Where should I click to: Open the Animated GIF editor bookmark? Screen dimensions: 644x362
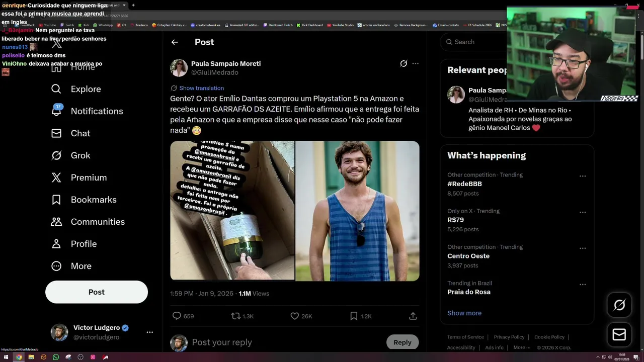pos(242,25)
